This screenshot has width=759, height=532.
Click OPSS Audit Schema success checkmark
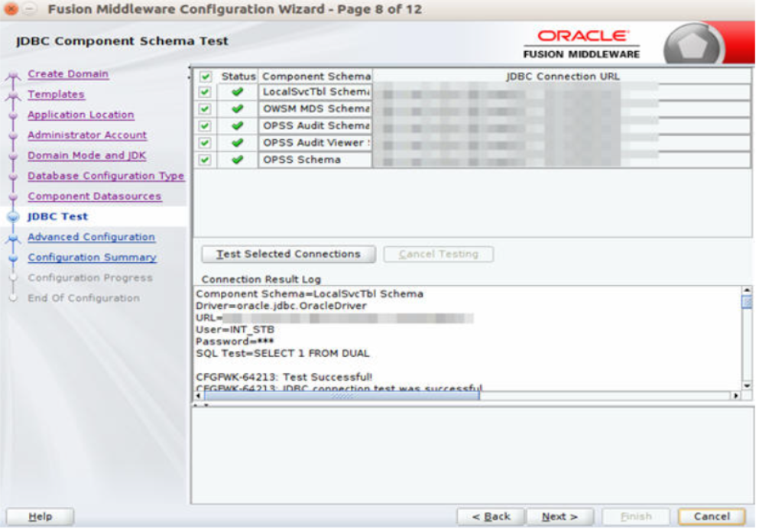[236, 125]
